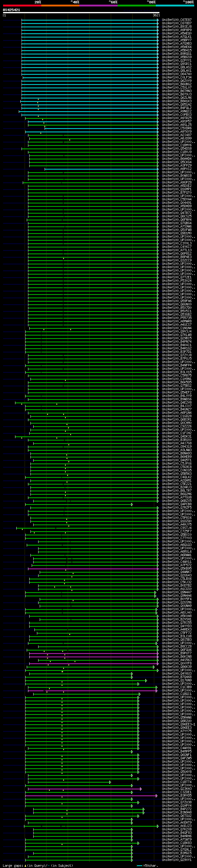197x868 pixels.
Task: Click the label UniRef100_A5B415
Action: tap(177, 50)
